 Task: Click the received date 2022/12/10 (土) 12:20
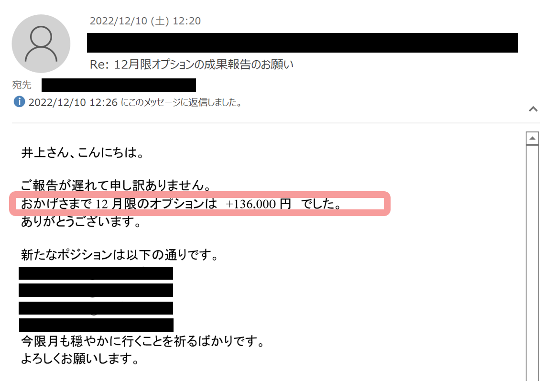click(x=145, y=21)
